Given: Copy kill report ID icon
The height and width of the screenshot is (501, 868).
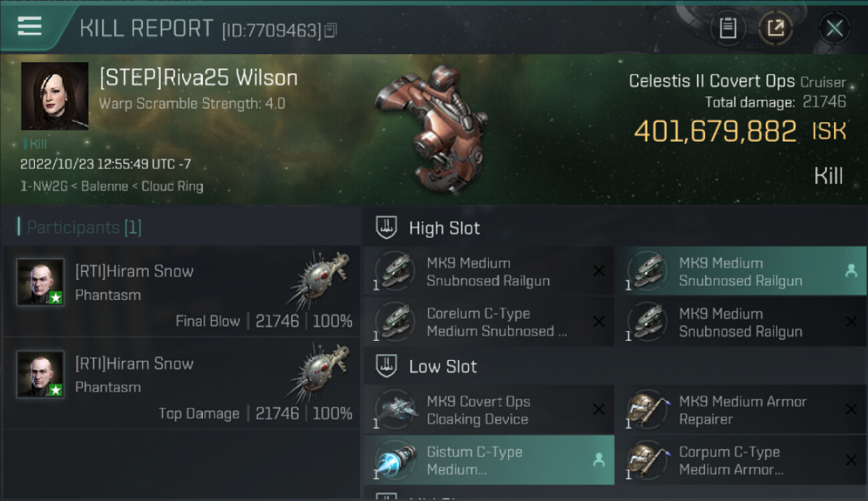Looking at the screenshot, I should (331, 30).
